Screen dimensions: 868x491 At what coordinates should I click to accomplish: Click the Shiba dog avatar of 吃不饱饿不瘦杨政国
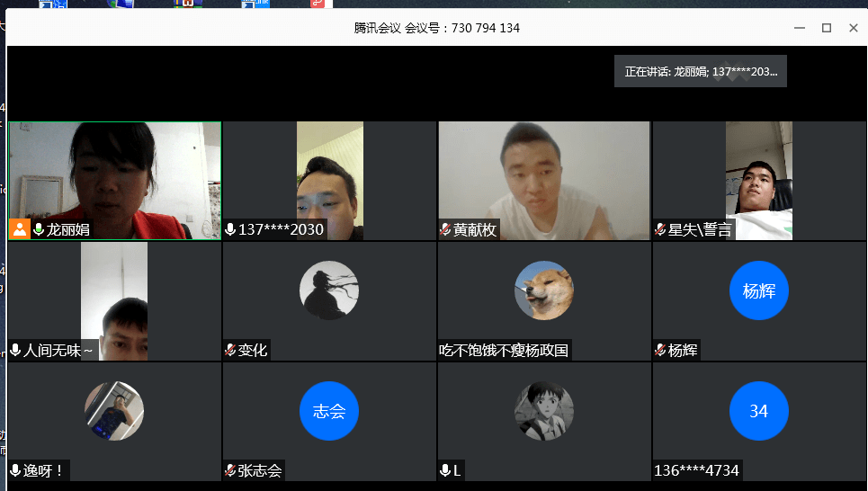click(544, 290)
